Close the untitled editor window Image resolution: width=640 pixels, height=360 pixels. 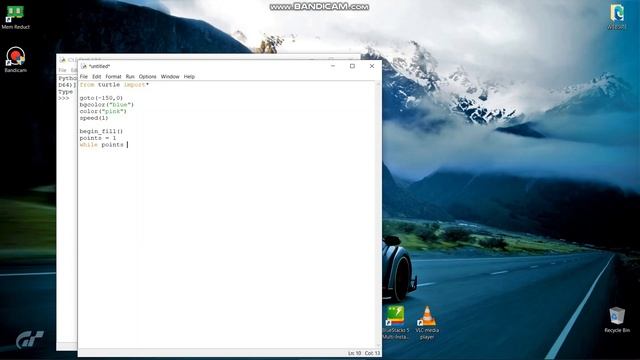[371, 66]
